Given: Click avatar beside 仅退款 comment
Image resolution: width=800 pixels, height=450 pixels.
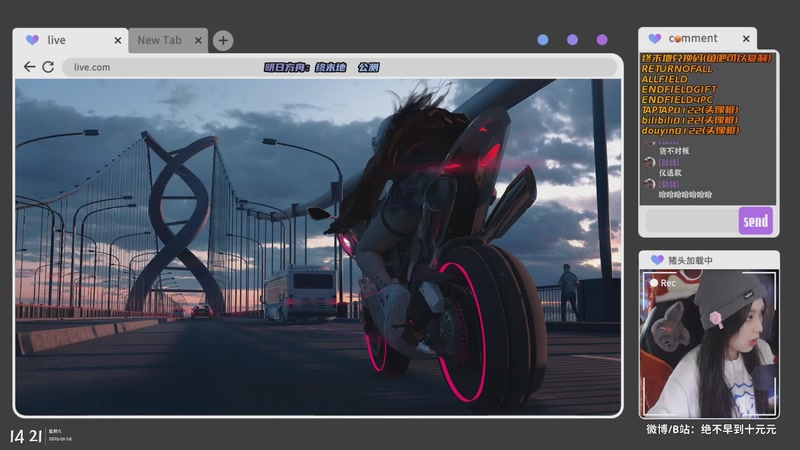Looking at the screenshot, I should coord(649,163).
